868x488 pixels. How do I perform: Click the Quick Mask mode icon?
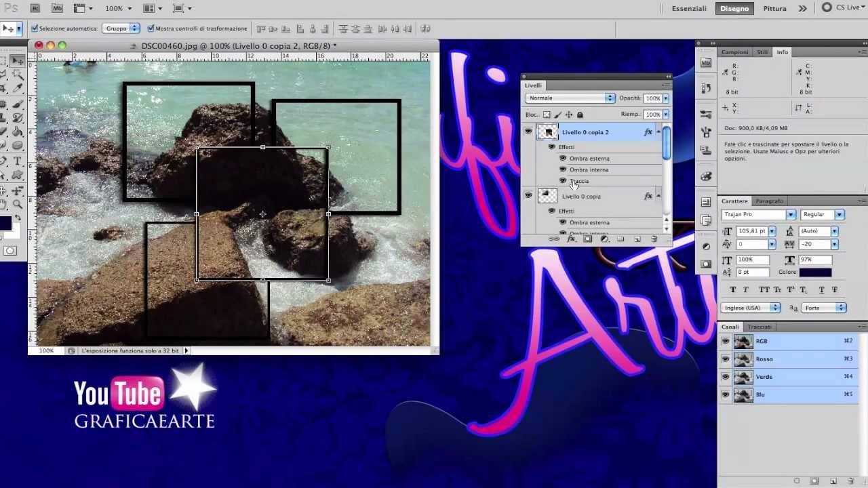tap(10, 251)
